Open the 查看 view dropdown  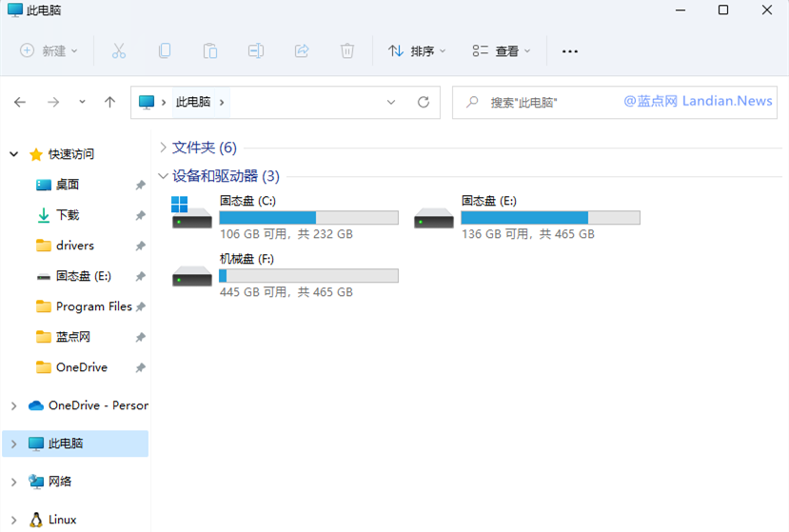click(502, 51)
